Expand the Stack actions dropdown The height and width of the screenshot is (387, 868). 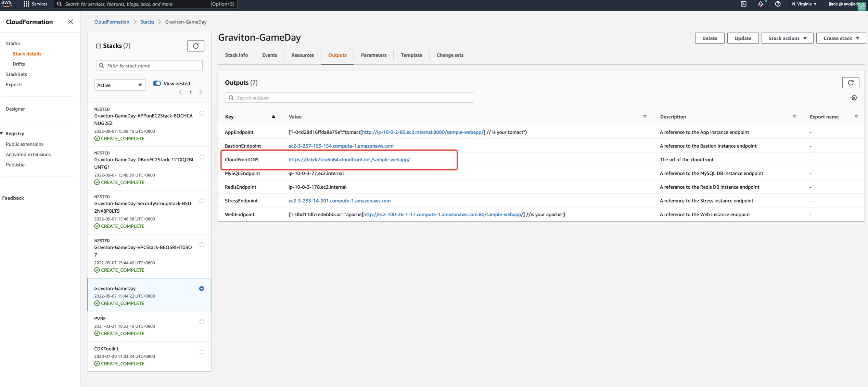[x=787, y=38]
